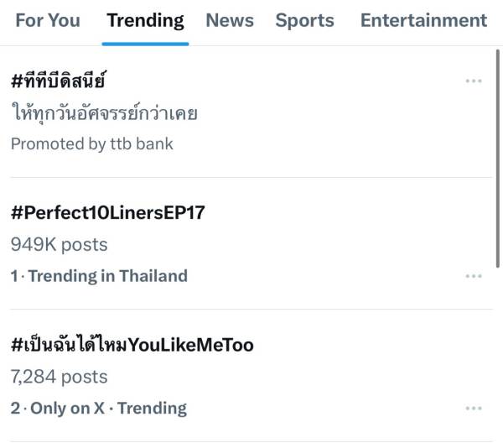Open the #เป็นฉันได้ไหมYouLikeMeToo hashtag
Viewport: 503px width, 448px height.
(x=132, y=345)
